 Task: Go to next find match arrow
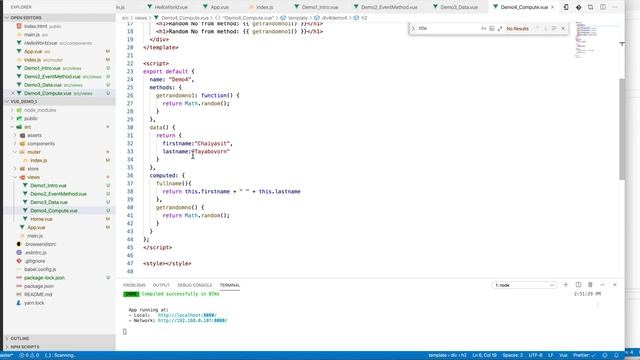pos(546,29)
